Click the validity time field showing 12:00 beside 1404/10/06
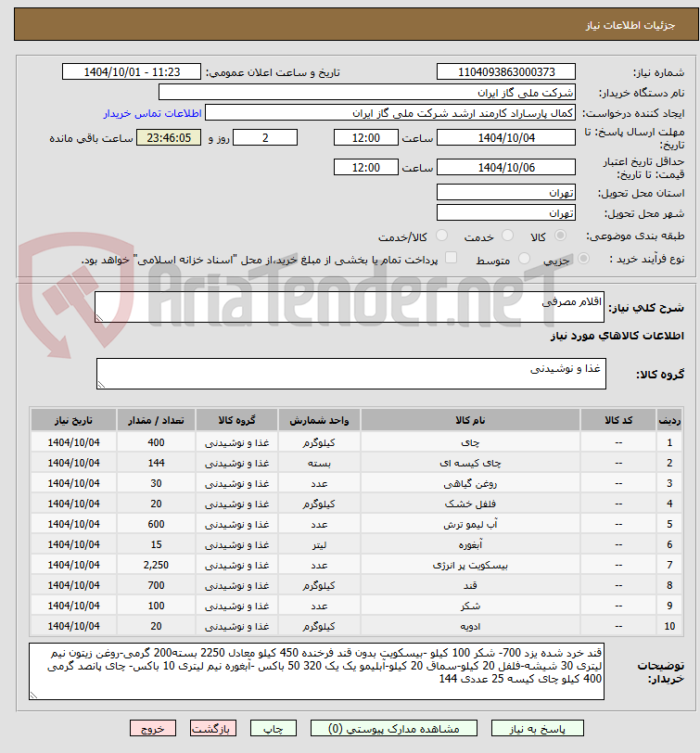The width and height of the screenshot is (700, 753). coord(366,167)
